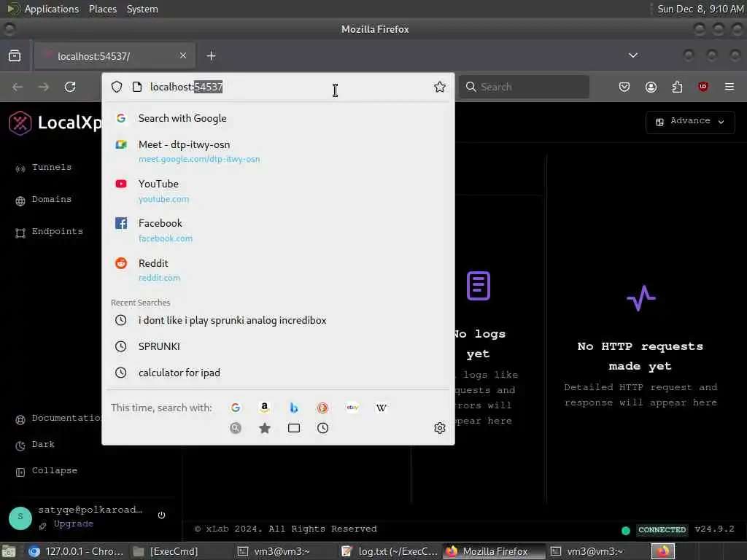This screenshot has height=560, width=747.
Task: Open the System menu
Action: [x=142, y=9]
